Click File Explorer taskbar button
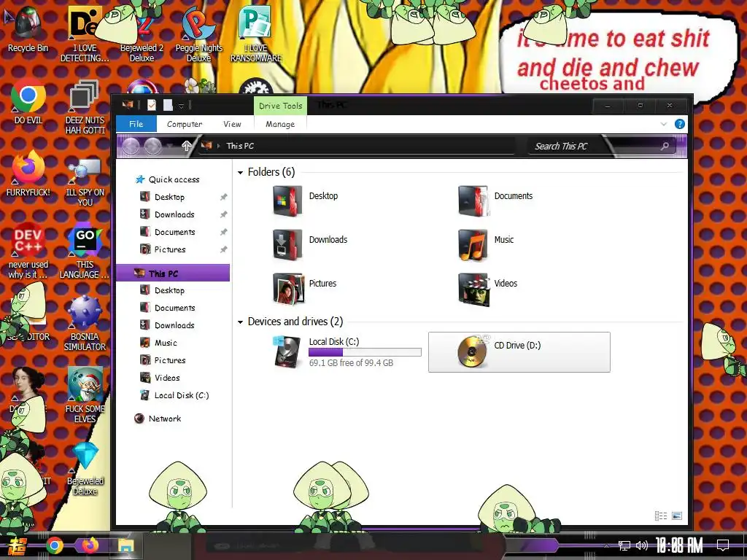This screenshot has width=747, height=560. coord(126,545)
